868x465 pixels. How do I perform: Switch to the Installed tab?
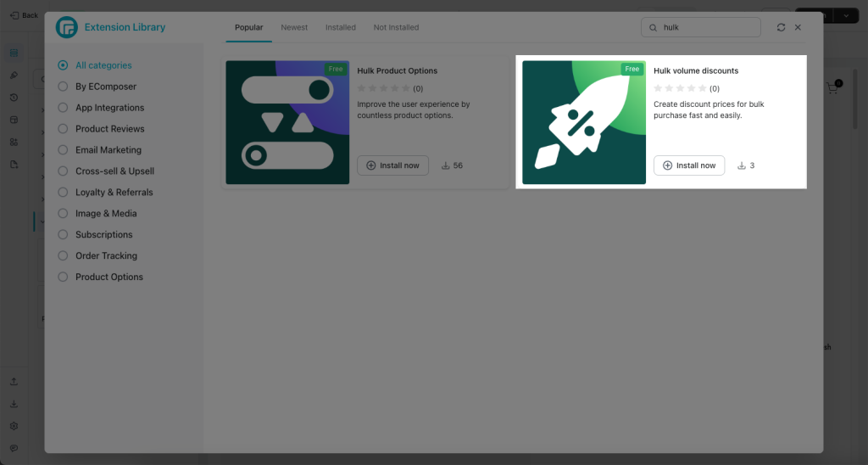pyautogui.click(x=341, y=27)
